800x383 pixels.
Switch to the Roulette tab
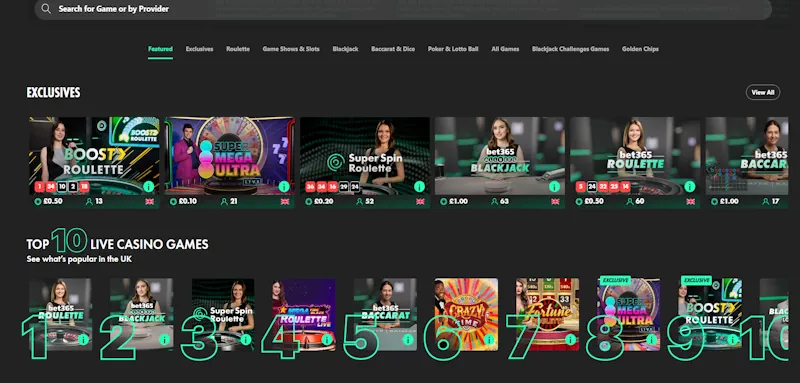click(238, 49)
